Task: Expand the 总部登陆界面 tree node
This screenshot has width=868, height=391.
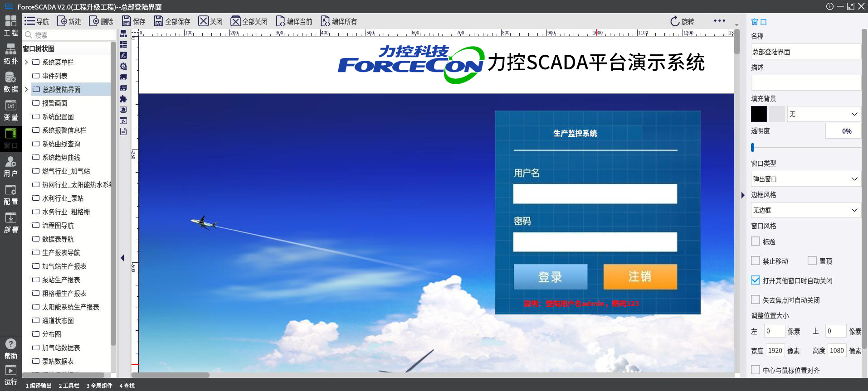Action: pos(26,89)
